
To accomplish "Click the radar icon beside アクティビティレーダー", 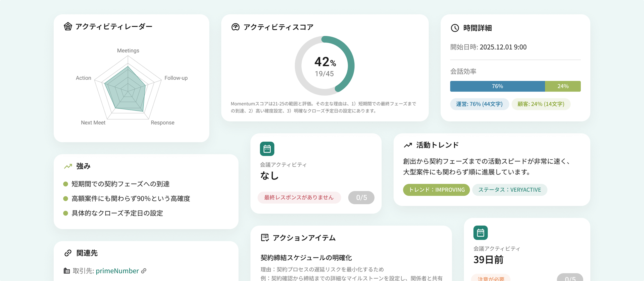I will pyautogui.click(x=68, y=26).
